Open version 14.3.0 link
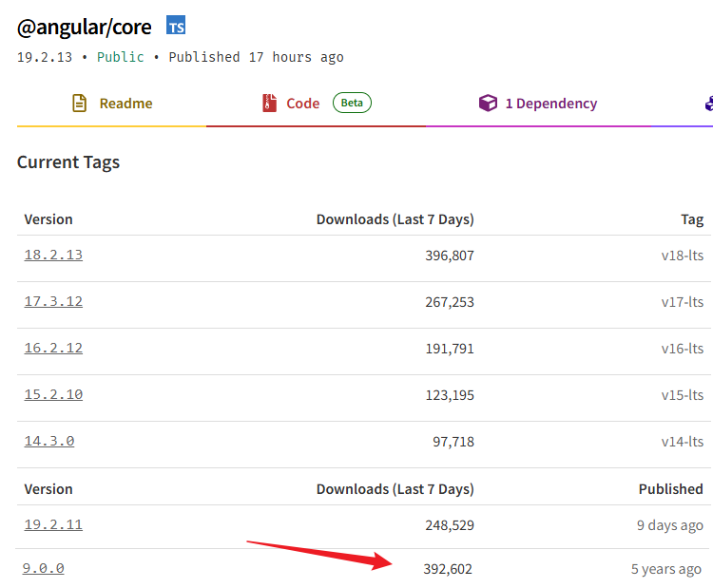 49,441
